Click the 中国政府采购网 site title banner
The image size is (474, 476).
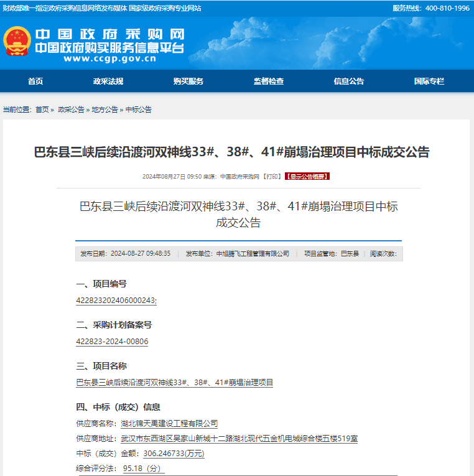click(x=109, y=35)
